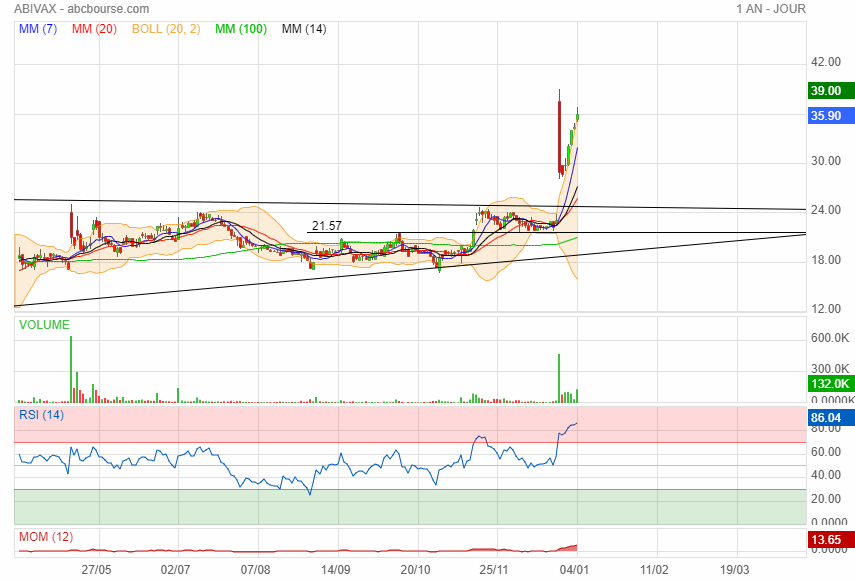Screen dimensions: 855x580
Task: Click the 25/11 date axis label
Action: (x=495, y=570)
